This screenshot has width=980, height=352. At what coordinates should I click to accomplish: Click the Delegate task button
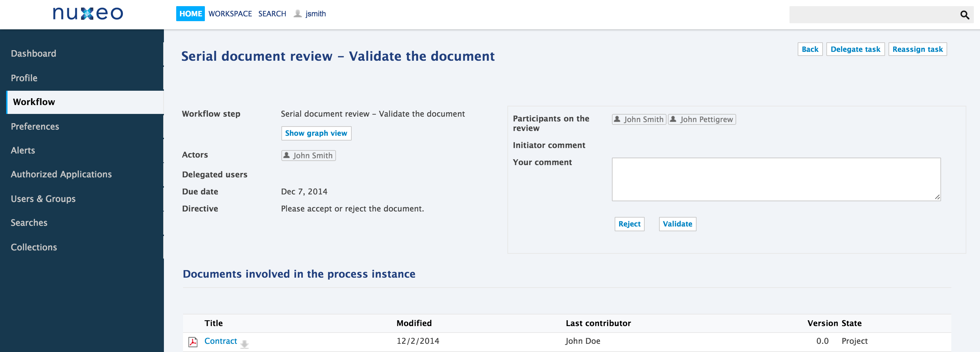pyautogui.click(x=855, y=49)
